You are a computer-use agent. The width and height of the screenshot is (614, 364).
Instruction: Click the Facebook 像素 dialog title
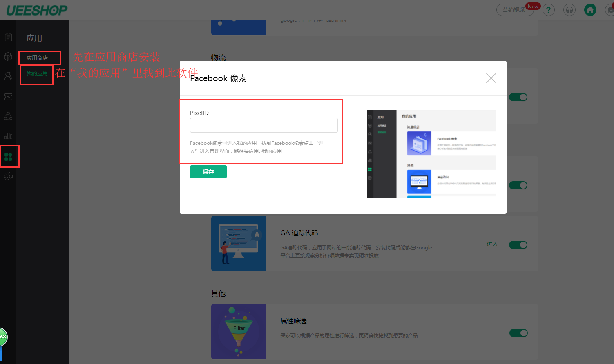coord(218,78)
